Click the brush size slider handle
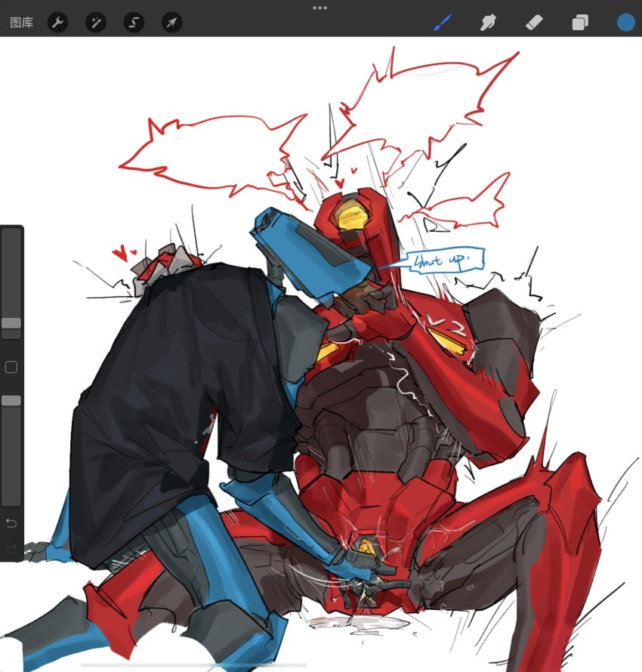The width and height of the screenshot is (642, 672). 11,322
